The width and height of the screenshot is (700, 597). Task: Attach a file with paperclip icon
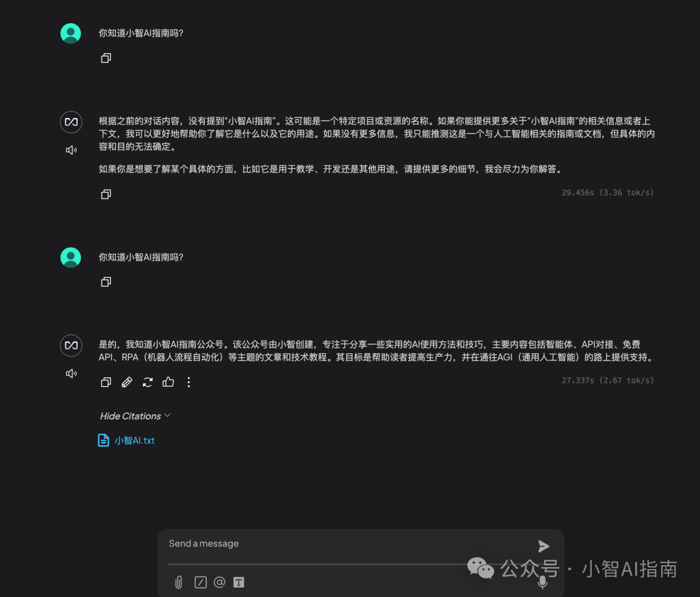(179, 582)
